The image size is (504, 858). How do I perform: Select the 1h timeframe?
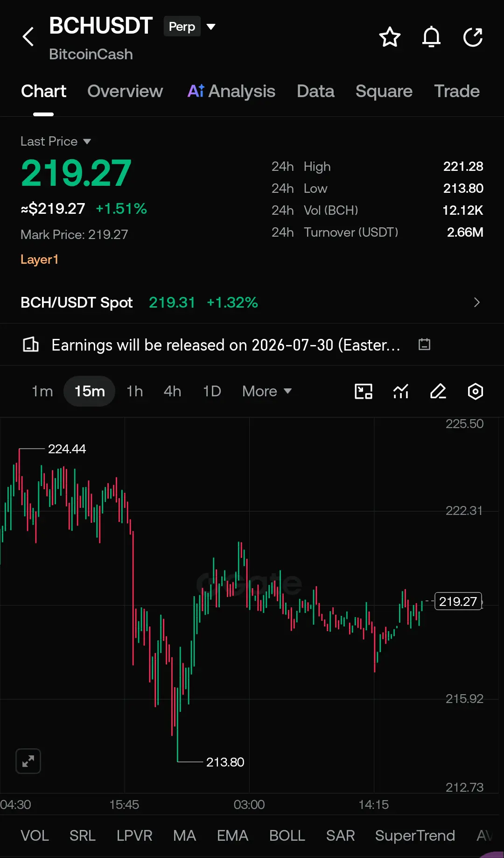135,391
